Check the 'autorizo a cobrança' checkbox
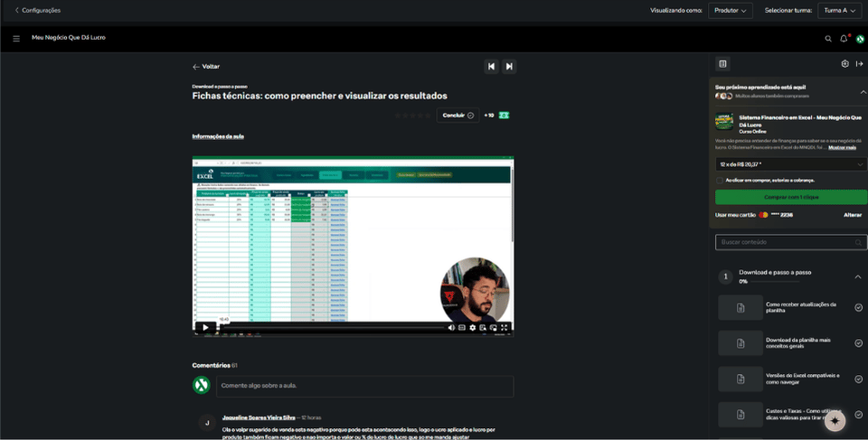The width and height of the screenshot is (868, 440). tap(719, 181)
